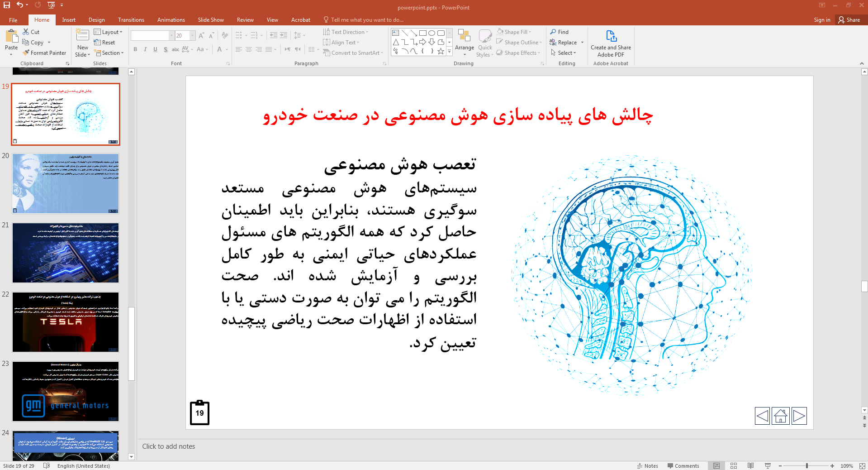
Task: Toggle Bold formatting
Action: [135, 49]
